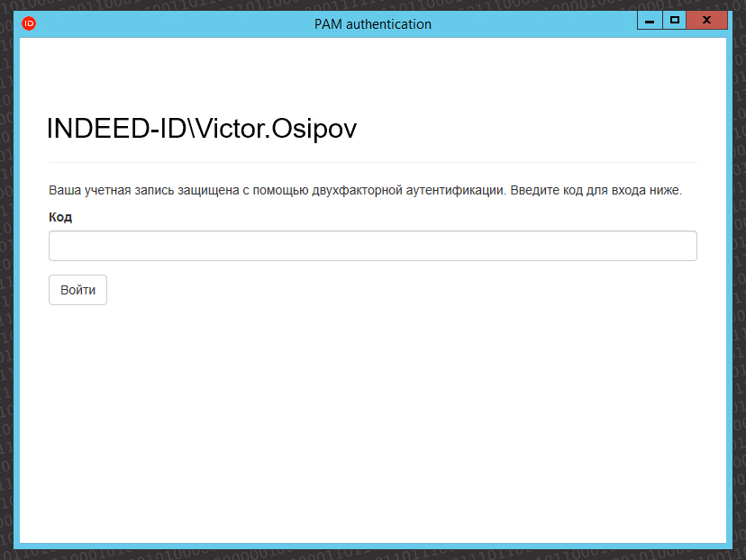Close the PAM authentication window
The width and height of the screenshot is (746, 560).
[x=706, y=20]
